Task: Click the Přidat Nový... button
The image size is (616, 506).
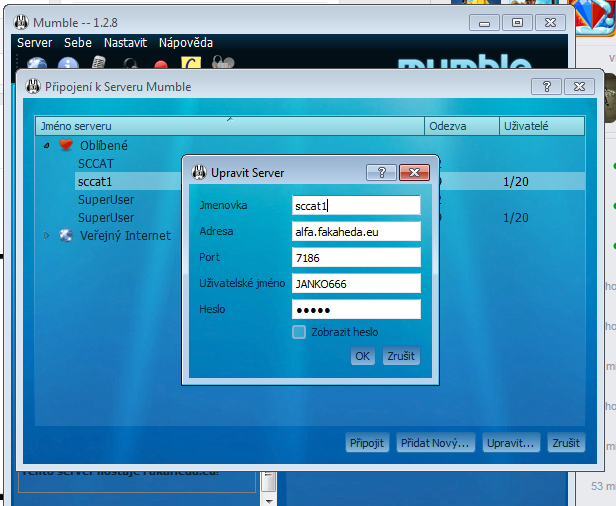Action: (x=434, y=442)
